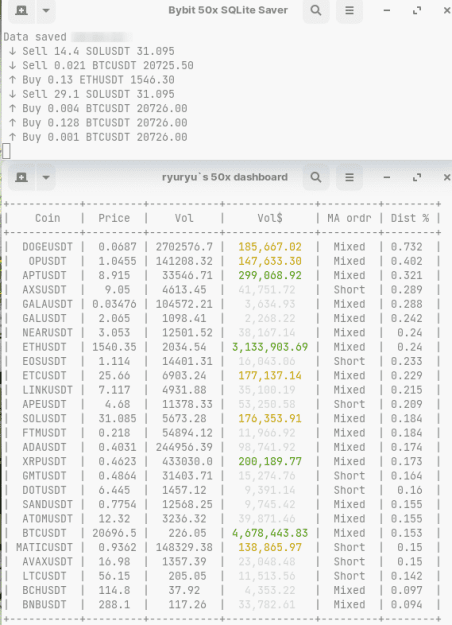
Task: Click FTMUSDT coin cell
Action: click(44, 433)
